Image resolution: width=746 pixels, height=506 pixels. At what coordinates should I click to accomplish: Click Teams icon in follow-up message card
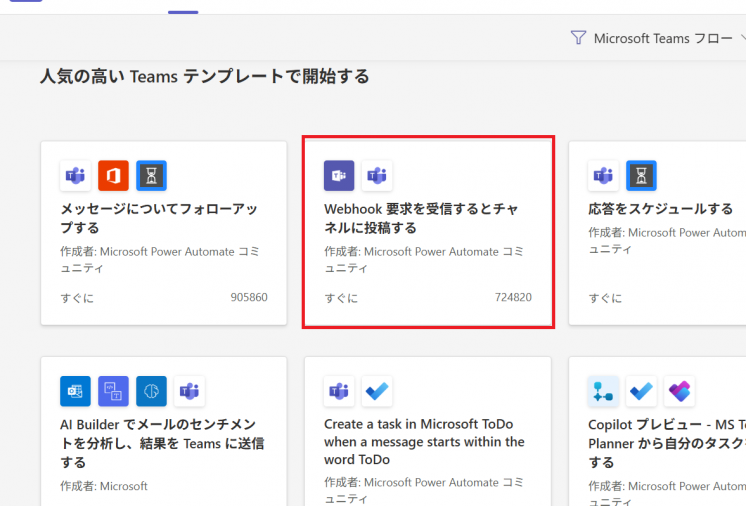click(76, 176)
